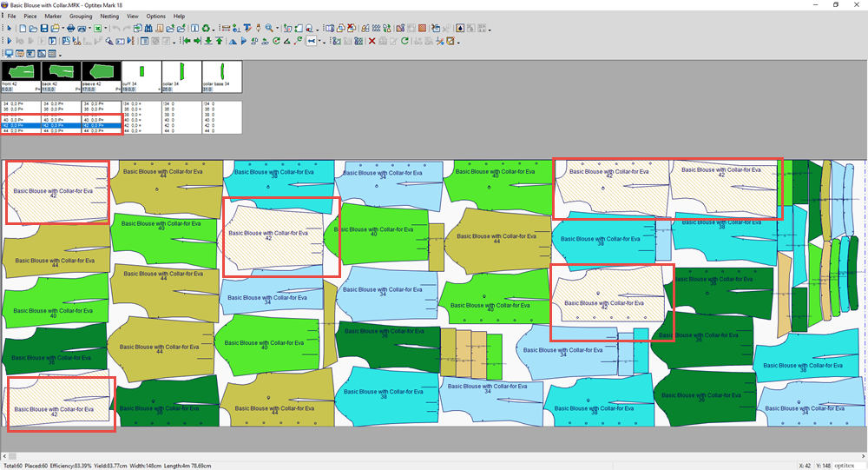Click the New file icon
868x470 pixels.
(x=23, y=28)
